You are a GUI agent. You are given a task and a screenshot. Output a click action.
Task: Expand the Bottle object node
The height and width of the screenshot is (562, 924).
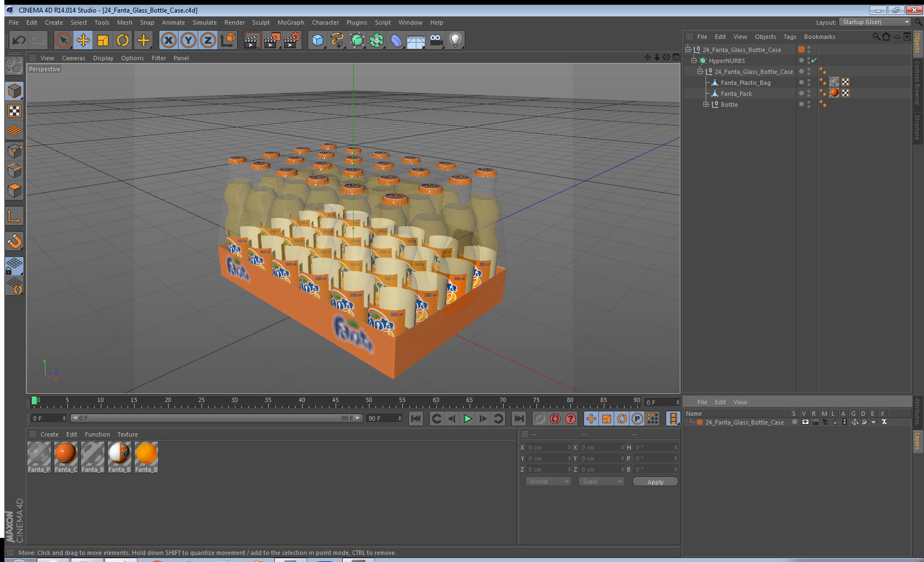coord(706,104)
